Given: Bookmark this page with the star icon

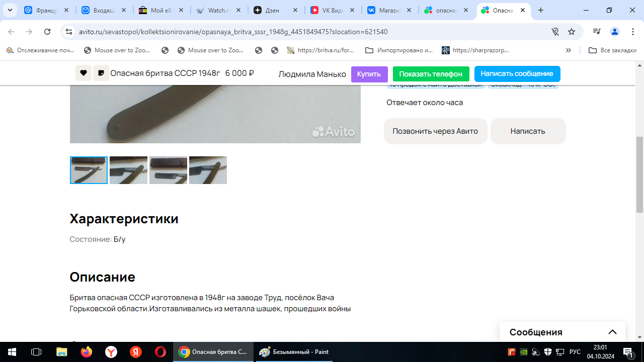Looking at the screenshot, I should 572,32.
